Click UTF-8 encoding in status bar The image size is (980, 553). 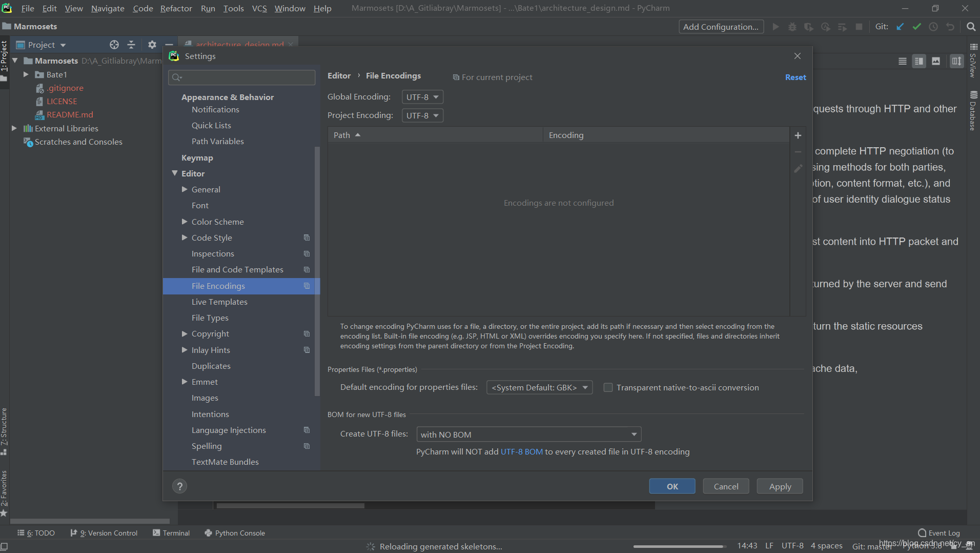click(792, 546)
